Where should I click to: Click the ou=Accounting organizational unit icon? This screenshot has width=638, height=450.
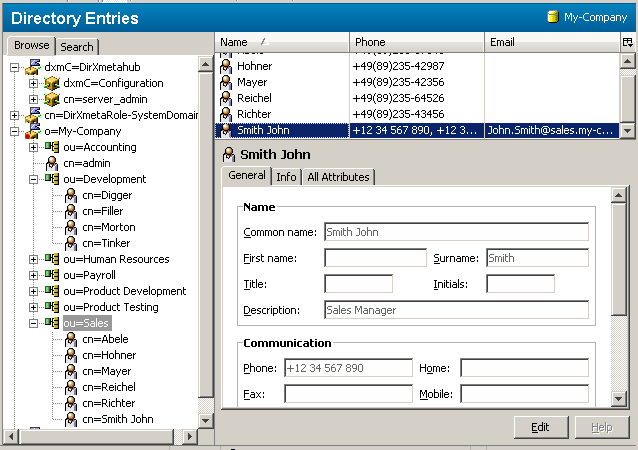(x=52, y=147)
